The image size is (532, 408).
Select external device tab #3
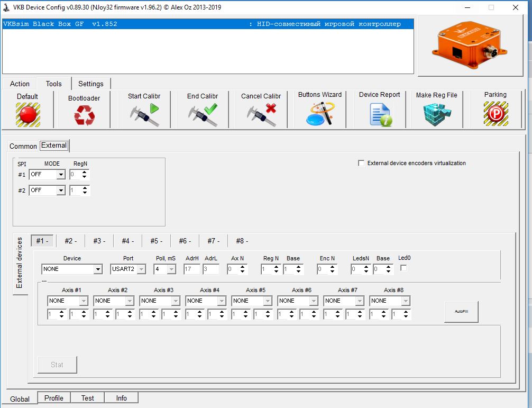click(x=99, y=241)
